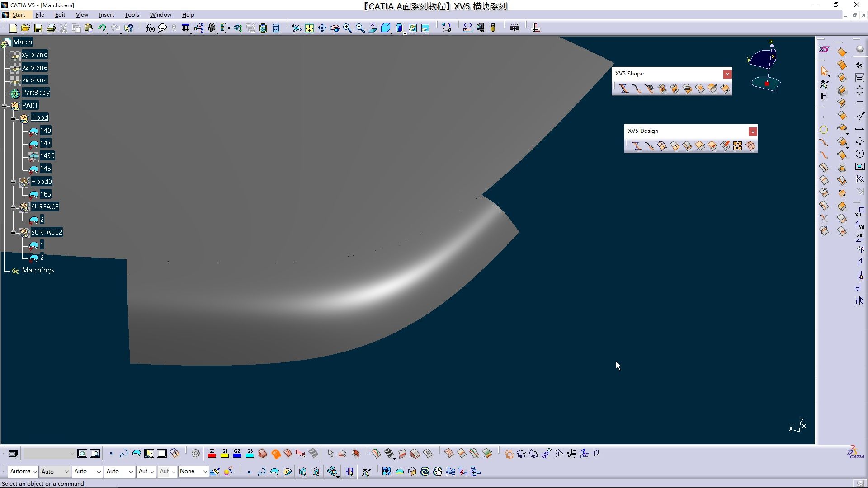Select surface 1430 in tree
The height and width of the screenshot is (488, 868).
tap(47, 156)
